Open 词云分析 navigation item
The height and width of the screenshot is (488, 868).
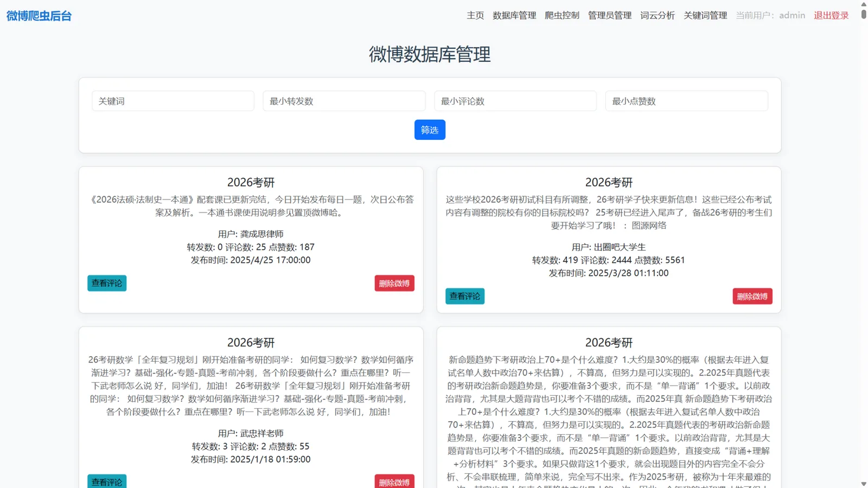(658, 15)
